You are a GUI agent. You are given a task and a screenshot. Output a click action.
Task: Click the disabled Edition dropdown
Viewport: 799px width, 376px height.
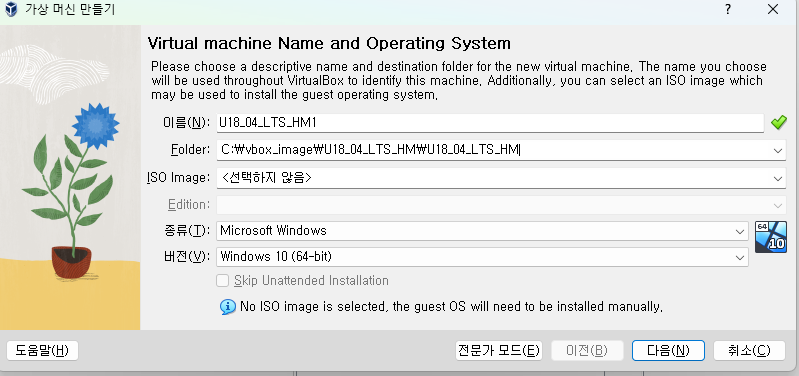[501, 205]
